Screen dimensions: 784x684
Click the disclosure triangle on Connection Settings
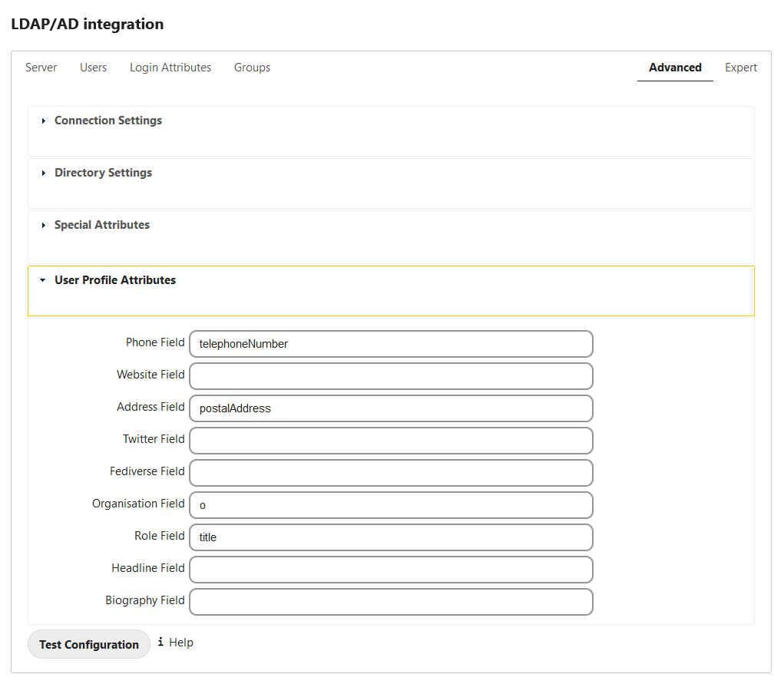point(44,121)
